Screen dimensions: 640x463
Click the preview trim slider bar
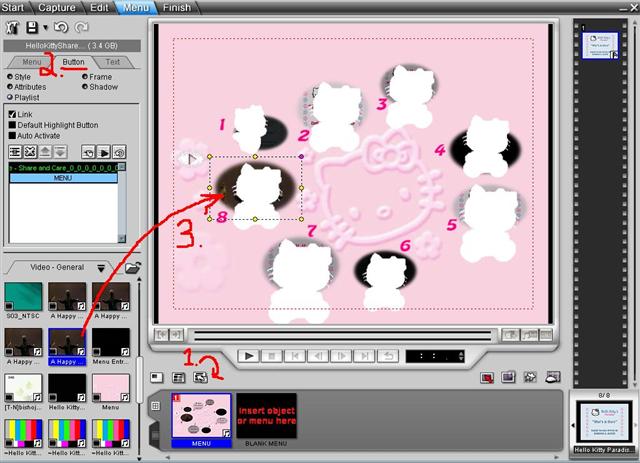(x=343, y=336)
